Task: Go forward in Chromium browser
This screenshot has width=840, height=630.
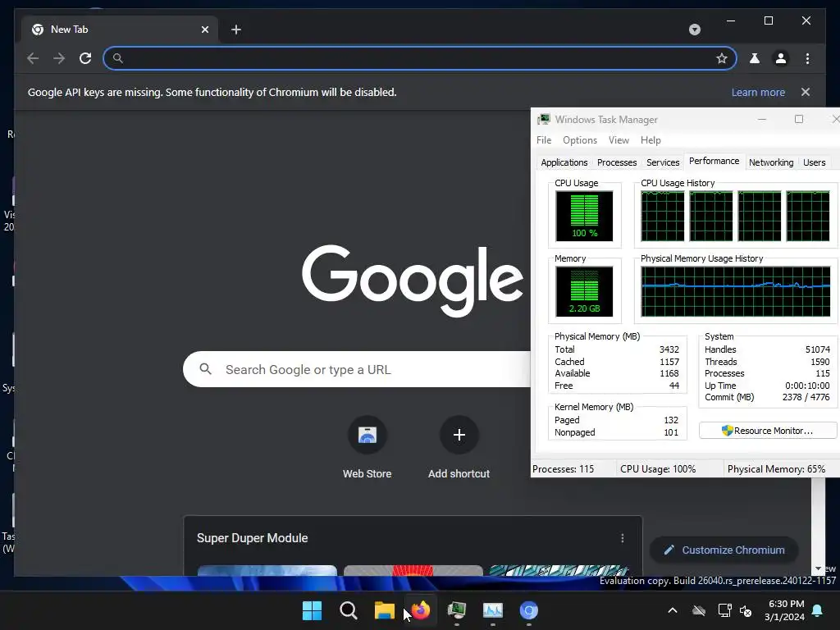Action: coord(59,58)
